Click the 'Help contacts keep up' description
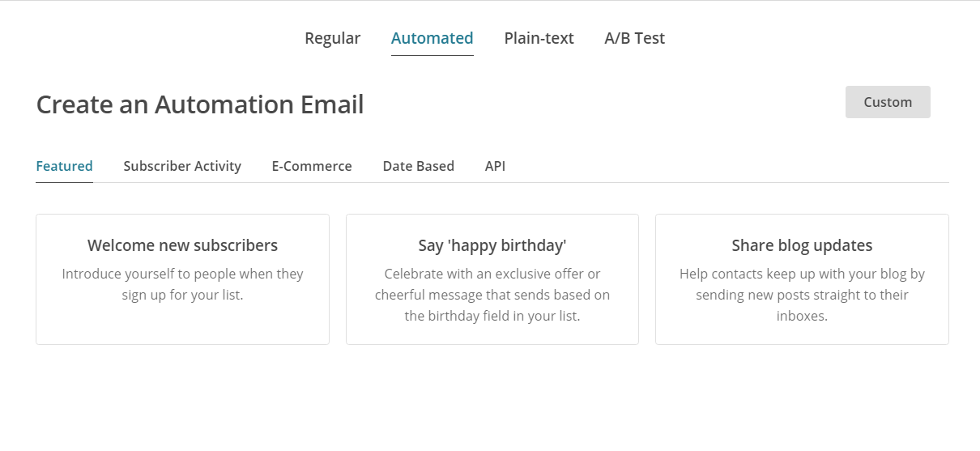Viewport: 980px width, 451px height. (802, 295)
